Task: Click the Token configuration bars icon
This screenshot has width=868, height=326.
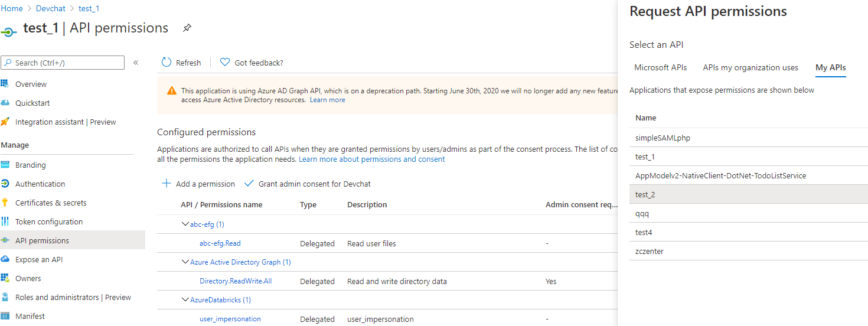Action: click(5, 221)
